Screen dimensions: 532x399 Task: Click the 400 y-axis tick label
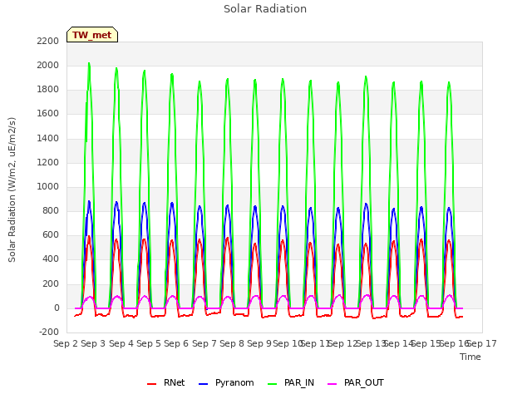(51, 259)
